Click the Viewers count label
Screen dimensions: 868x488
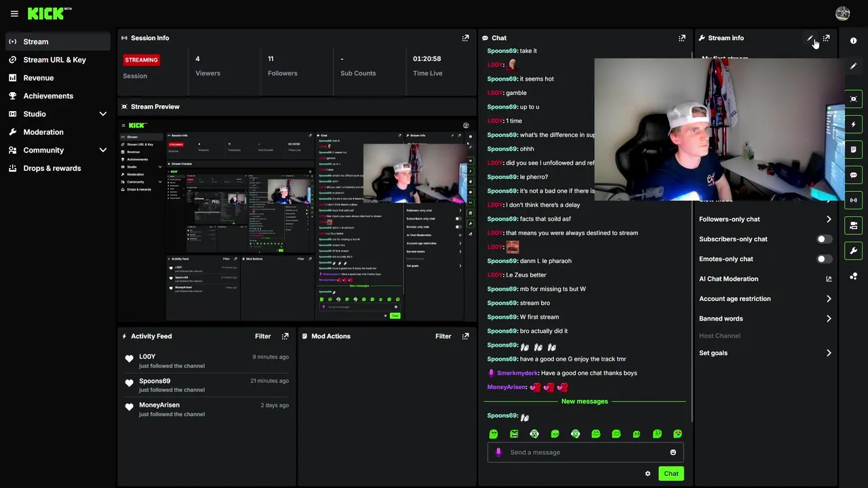coord(208,73)
